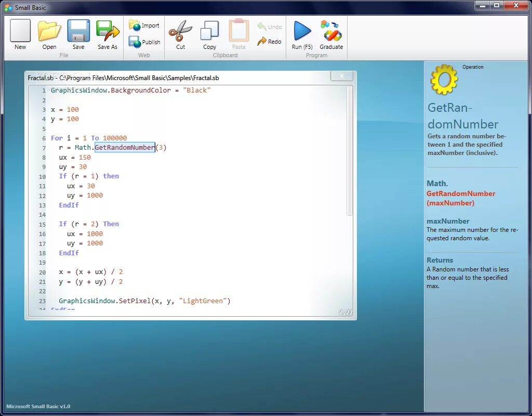Screen dimensions: 532x416
Task: Click Returns heading in help panel
Action: coord(440,260)
